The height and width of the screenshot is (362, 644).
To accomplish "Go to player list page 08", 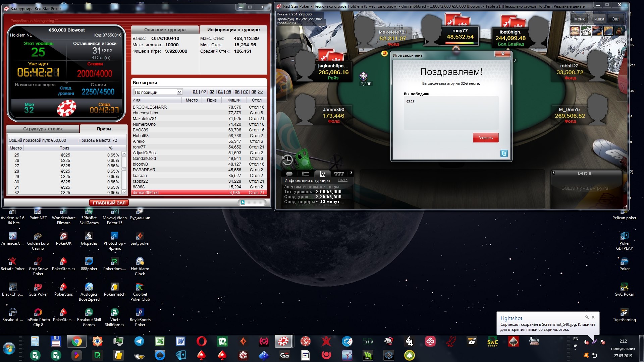I will click(x=254, y=92).
